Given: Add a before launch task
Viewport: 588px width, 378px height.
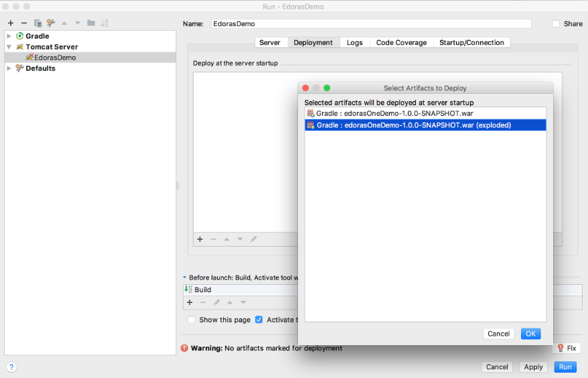Looking at the screenshot, I should tap(190, 302).
